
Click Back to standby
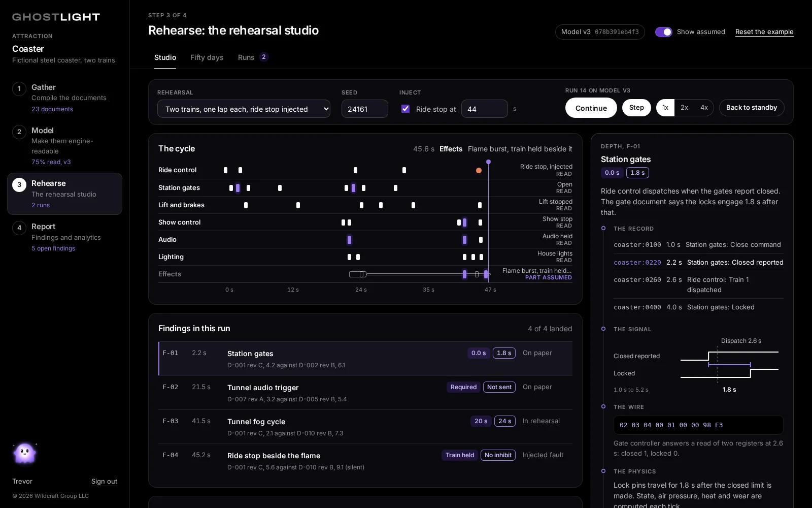coord(752,108)
